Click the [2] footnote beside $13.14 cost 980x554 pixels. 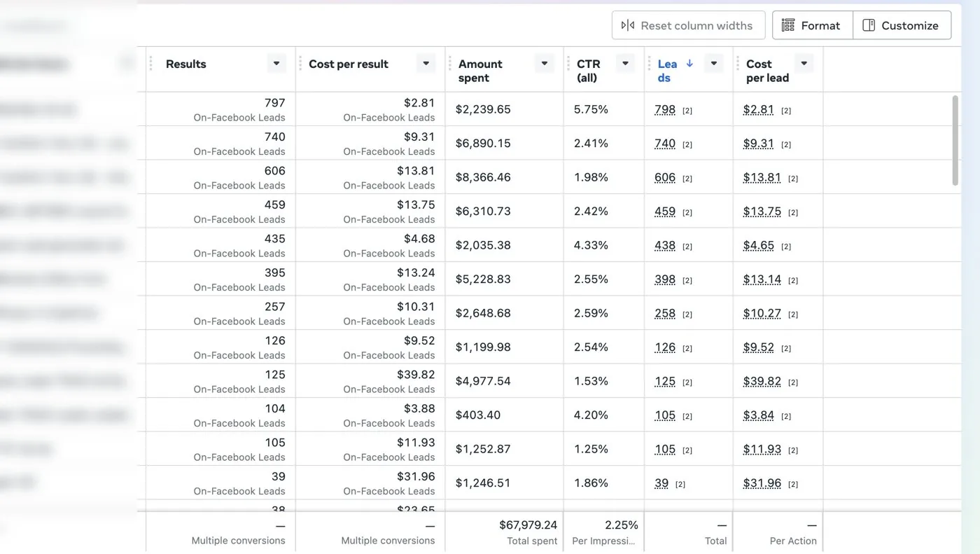tap(793, 280)
